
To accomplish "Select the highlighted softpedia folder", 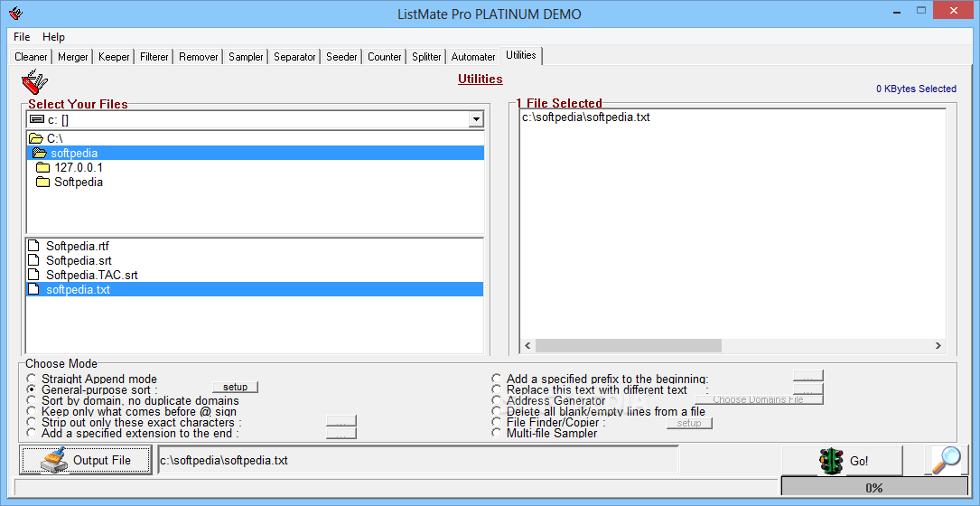I will (x=255, y=154).
